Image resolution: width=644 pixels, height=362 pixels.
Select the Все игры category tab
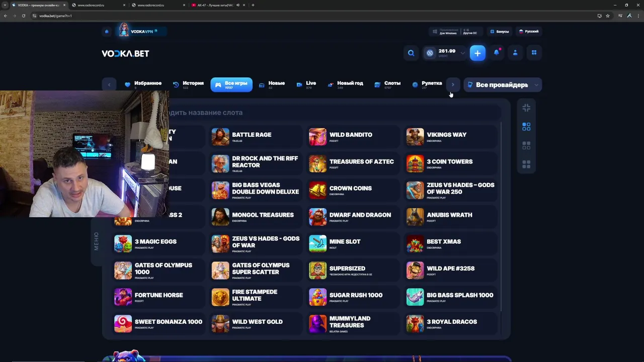[x=231, y=84]
